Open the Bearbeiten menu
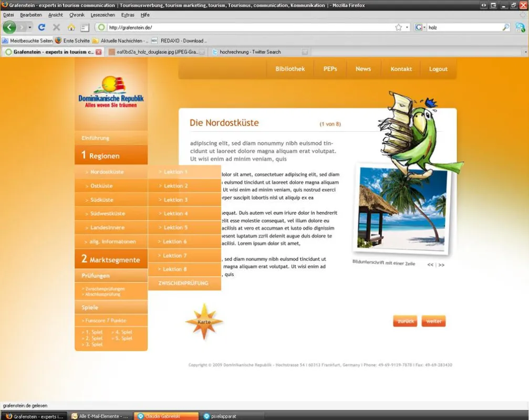 click(x=30, y=15)
